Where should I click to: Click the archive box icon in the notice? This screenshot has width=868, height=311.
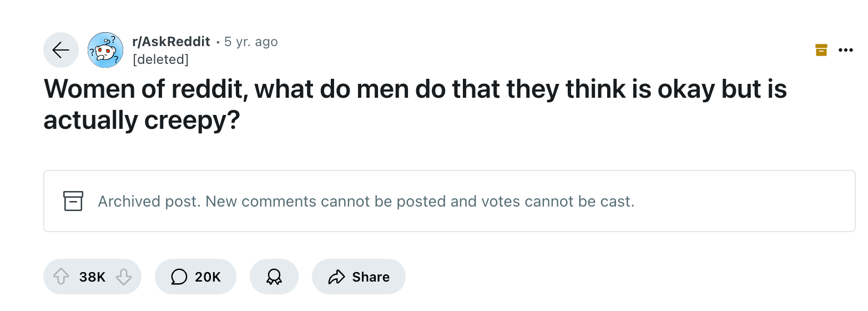pos(73,201)
